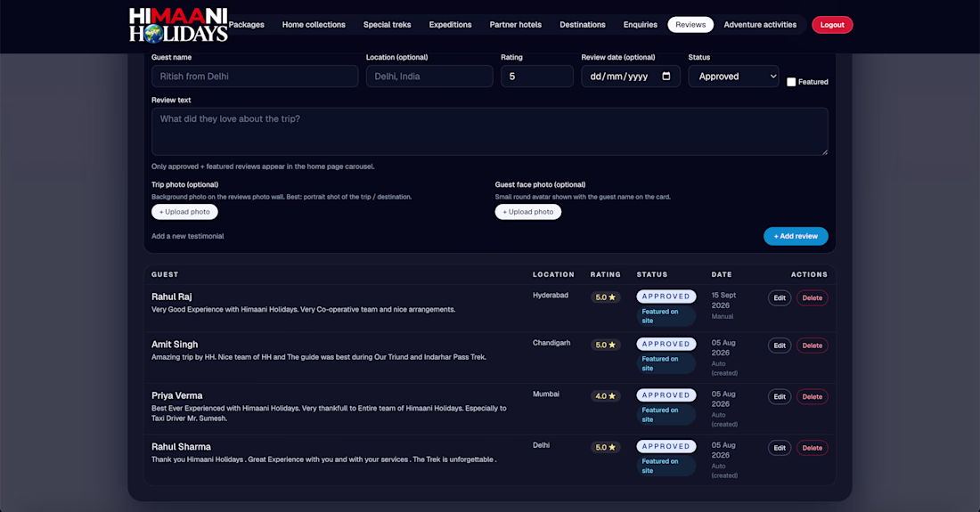Upload a guest face photo
The image size is (980, 512).
coord(528,212)
